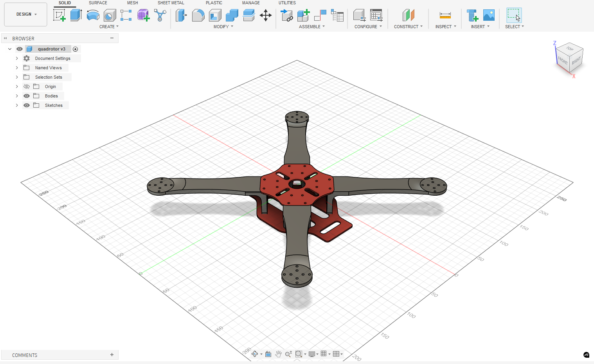This screenshot has width=594, height=364.
Task: Click the purple Create Form icon
Action: tap(143, 15)
